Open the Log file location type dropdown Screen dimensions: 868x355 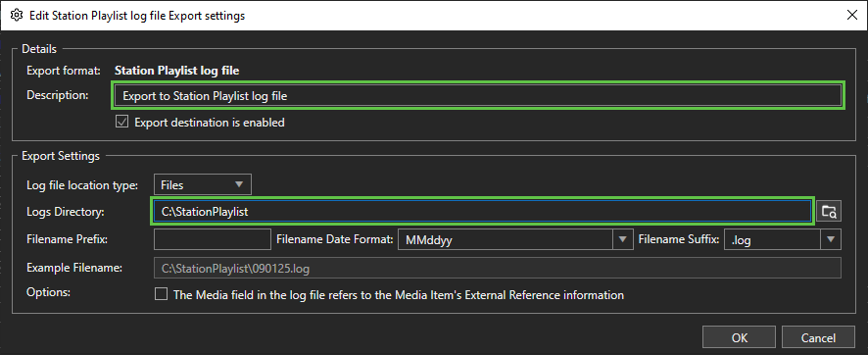tap(203, 184)
